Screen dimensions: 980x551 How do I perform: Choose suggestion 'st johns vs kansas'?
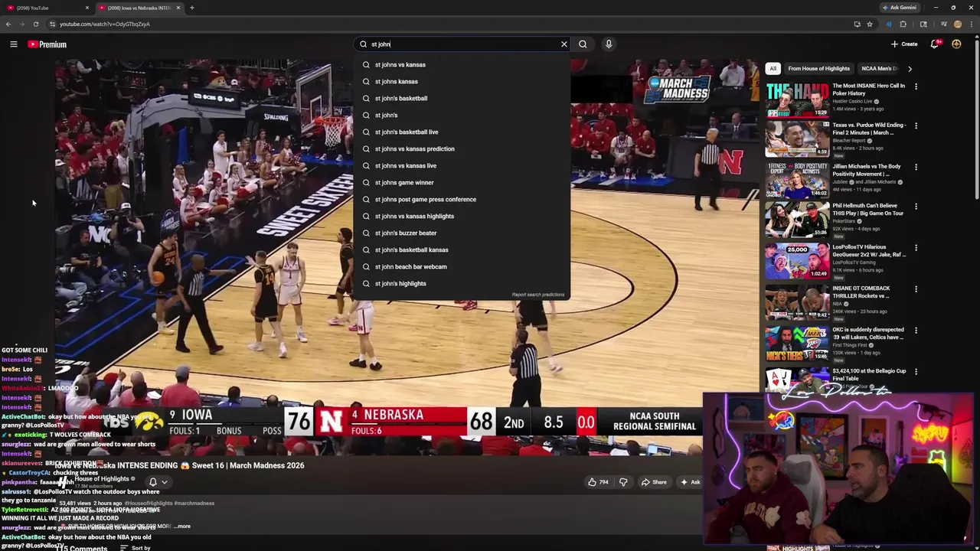coord(462,64)
